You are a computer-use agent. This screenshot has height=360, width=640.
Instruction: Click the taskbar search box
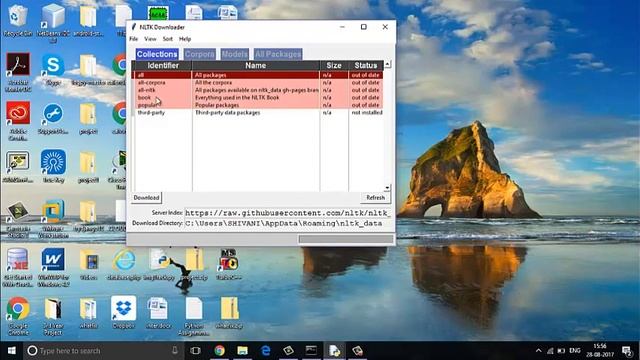[104, 351]
